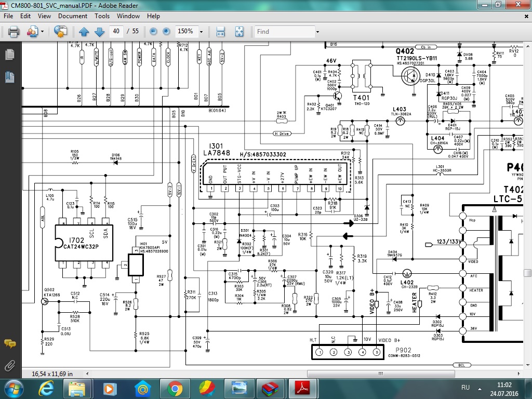Open the Attachments paperclip panel
This screenshot has height=399, width=532.
coord(9,365)
